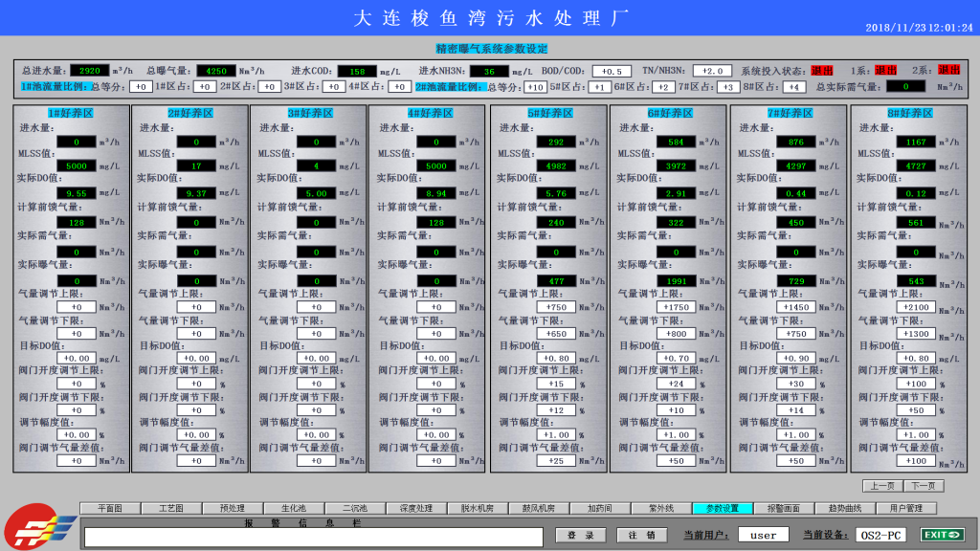Navigate to the 深度处理 screen
Image resolution: width=980 pixels, height=551 pixels.
416,509
